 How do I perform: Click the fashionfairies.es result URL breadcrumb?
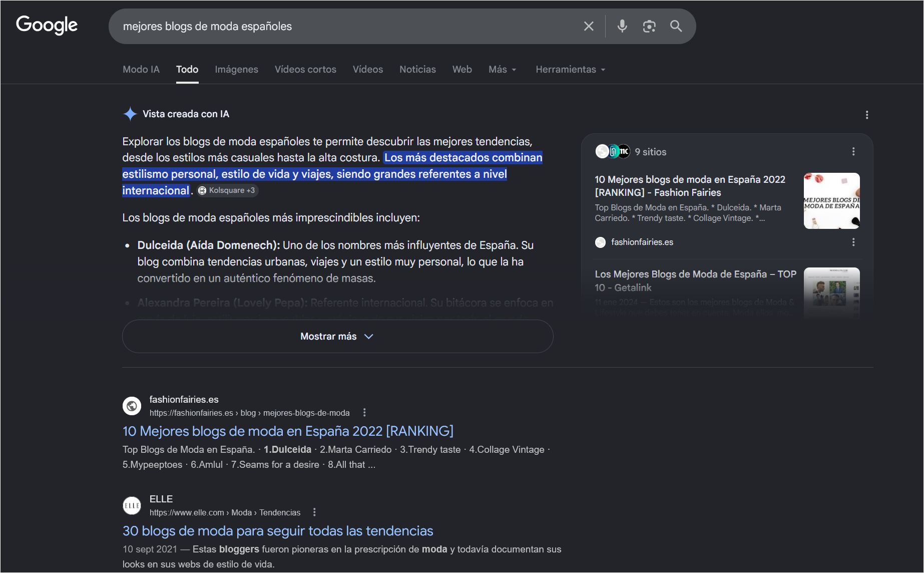click(249, 413)
